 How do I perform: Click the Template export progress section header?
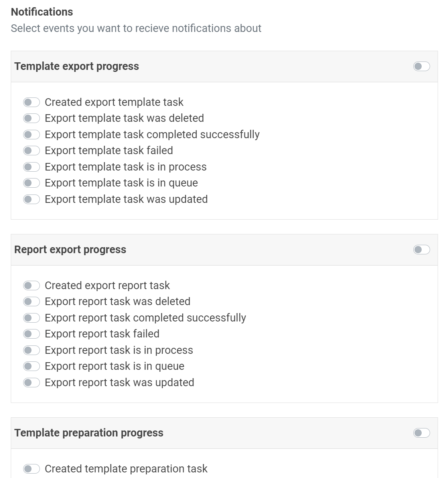coord(77,66)
